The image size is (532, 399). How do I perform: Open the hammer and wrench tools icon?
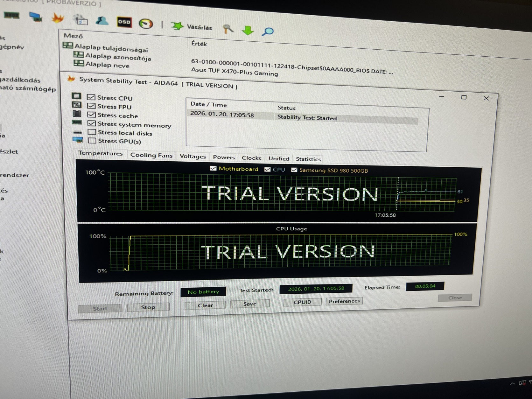(x=228, y=29)
